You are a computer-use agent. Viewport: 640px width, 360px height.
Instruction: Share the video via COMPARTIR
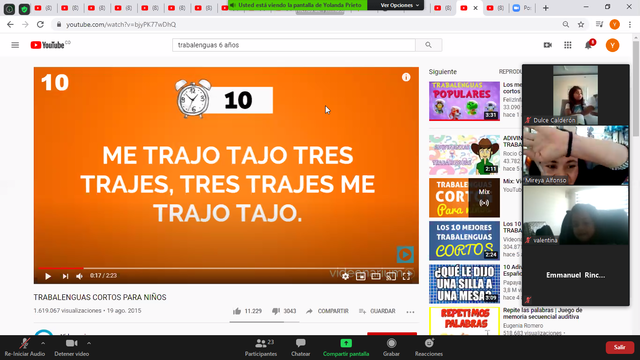327,311
